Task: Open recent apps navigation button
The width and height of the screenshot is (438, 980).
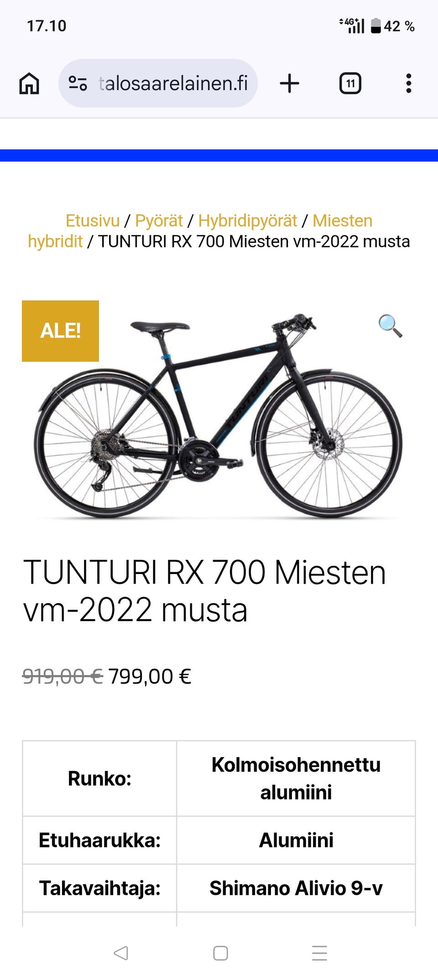Action: [319, 953]
